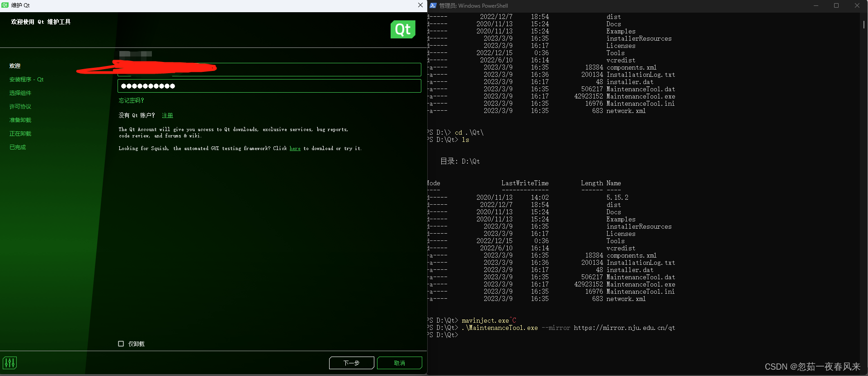Click the PowerShell window title icon
868x376 pixels.
pos(433,5)
